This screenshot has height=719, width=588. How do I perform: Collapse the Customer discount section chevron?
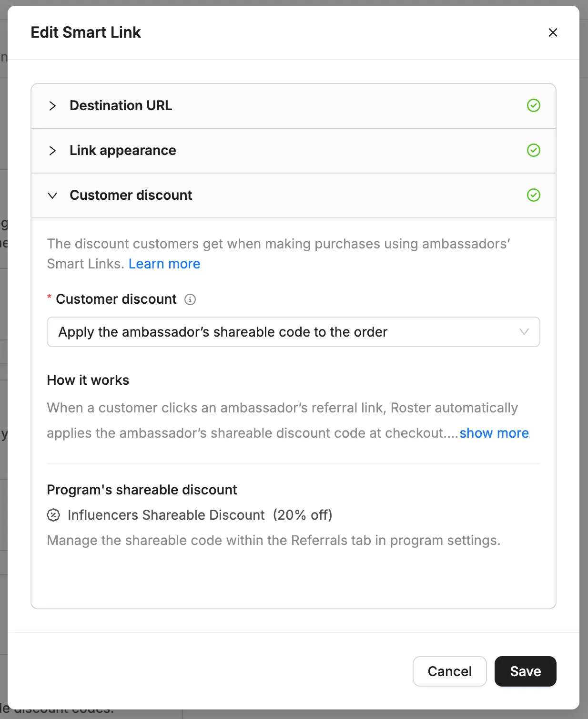pos(52,195)
